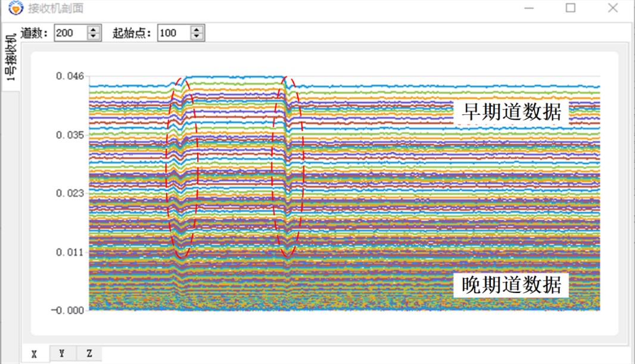Switch to the Z component tab
This screenshot has width=635, height=364.
point(89,353)
